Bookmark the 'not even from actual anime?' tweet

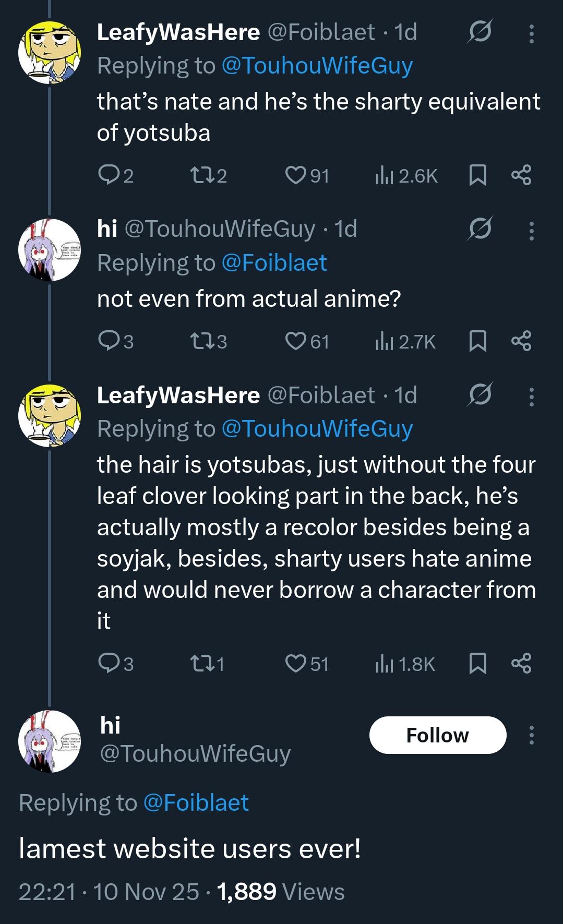[478, 342]
